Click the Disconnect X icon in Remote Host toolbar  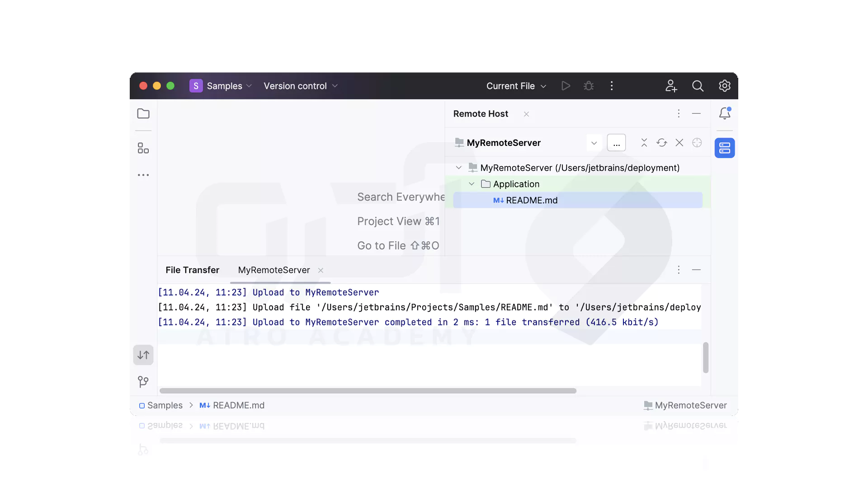coord(679,143)
